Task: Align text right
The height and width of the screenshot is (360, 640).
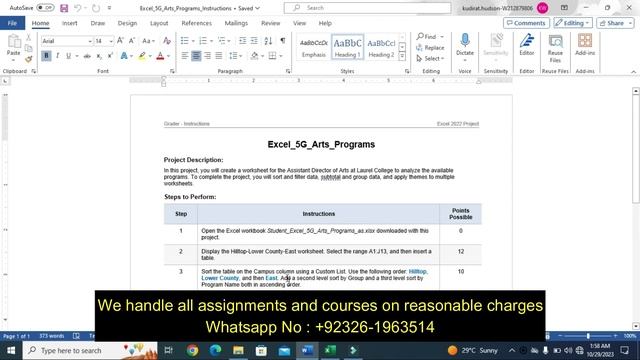Action: coord(207,56)
